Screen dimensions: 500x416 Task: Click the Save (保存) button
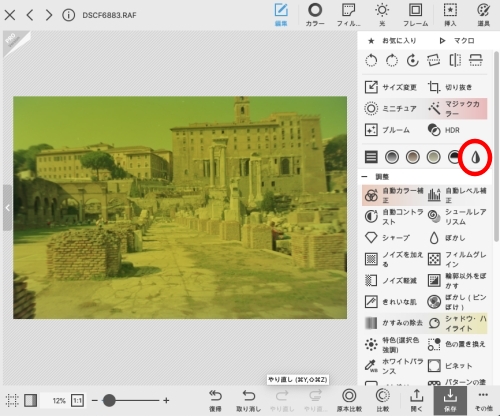(x=450, y=400)
